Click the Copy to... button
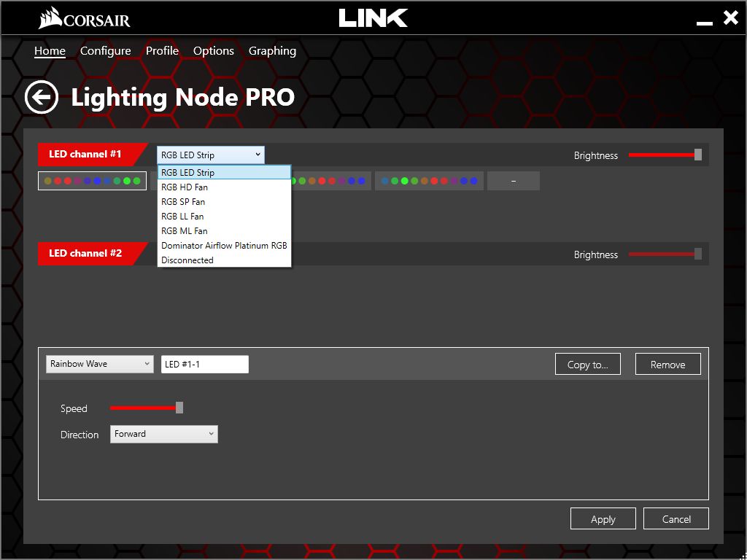 [x=588, y=365]
